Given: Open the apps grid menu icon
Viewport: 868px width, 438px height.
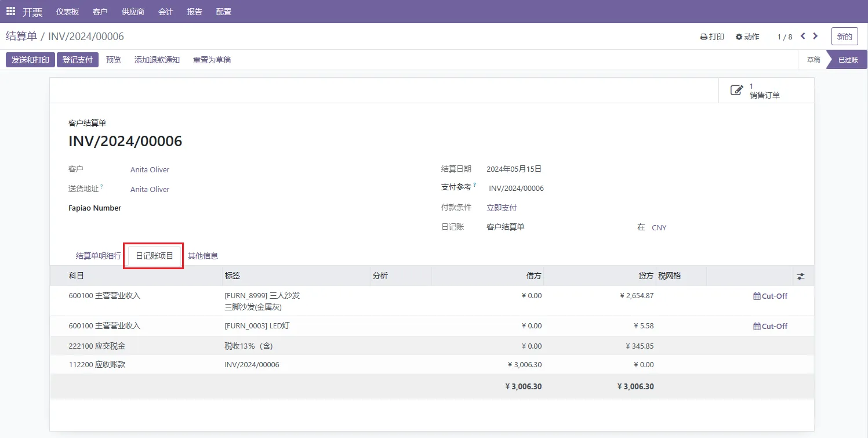Looking at the screenshot, I should pos(10,11).
